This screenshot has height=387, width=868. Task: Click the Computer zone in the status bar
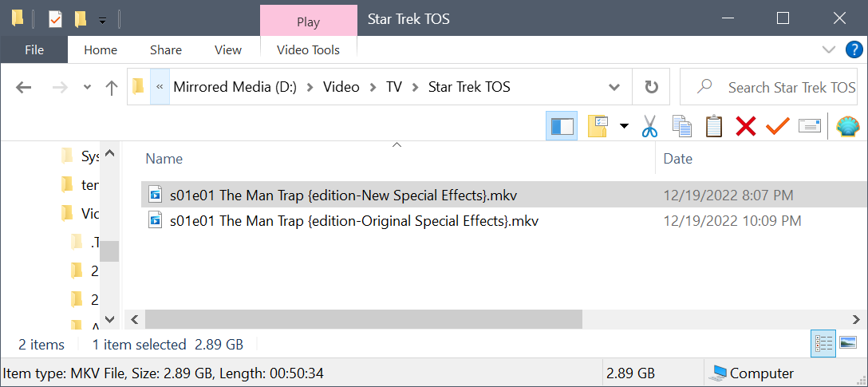point(753,373)
